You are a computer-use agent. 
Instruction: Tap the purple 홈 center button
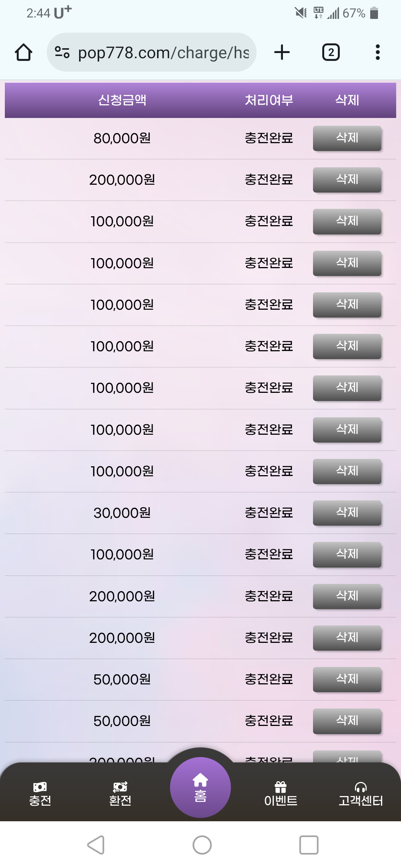200,787
